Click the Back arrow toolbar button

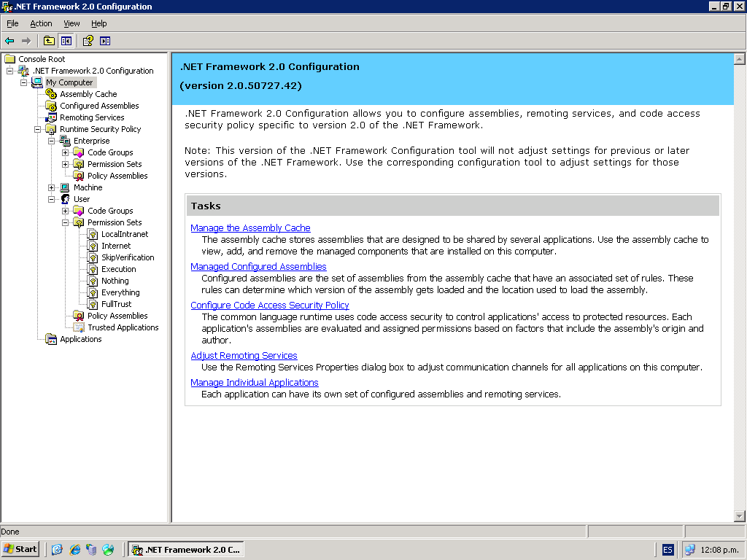coord(9,41)
